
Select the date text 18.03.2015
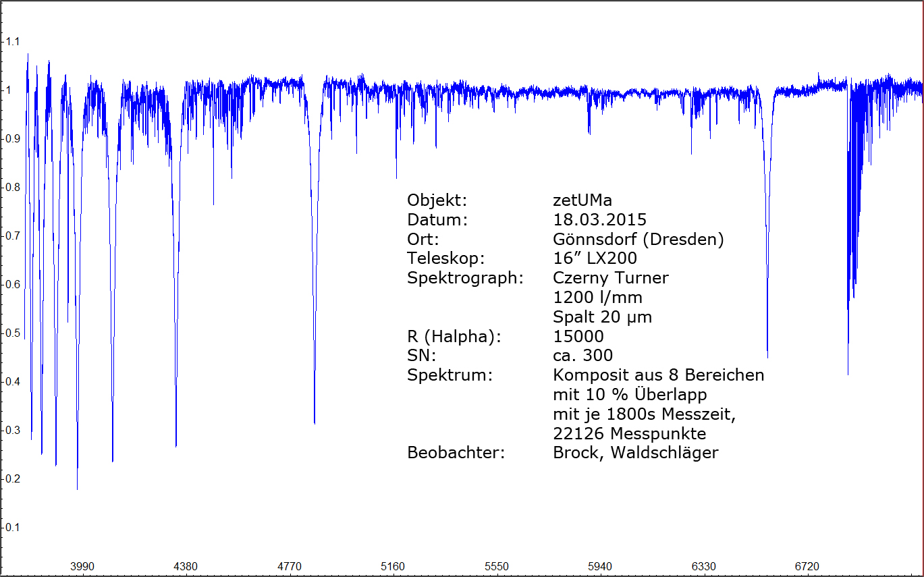[599, 220]
